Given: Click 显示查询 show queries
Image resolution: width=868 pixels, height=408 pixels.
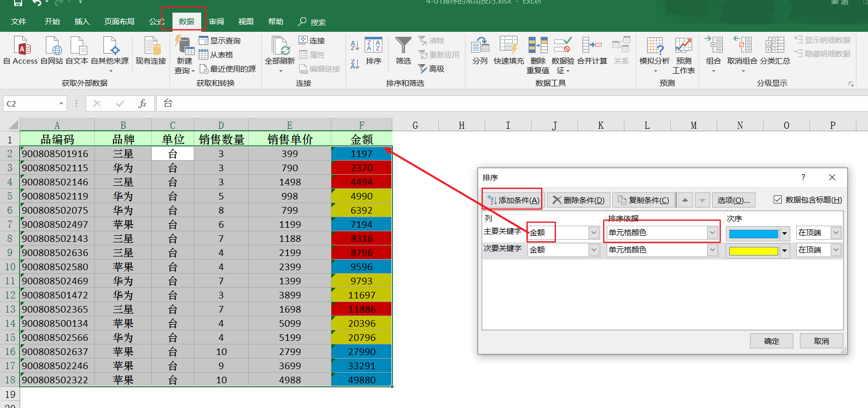Looking at the screenshot, I should tap(220, 40).
